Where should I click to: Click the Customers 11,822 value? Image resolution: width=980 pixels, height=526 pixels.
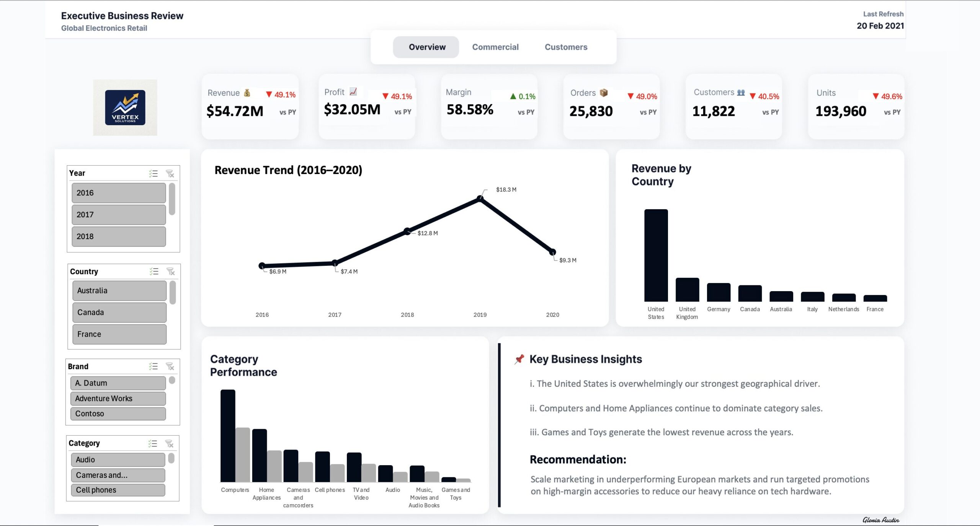click(714, 111)
